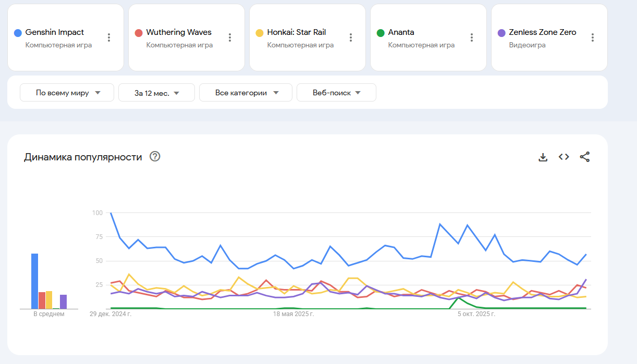Open Honkai: Star Rail three-dot menu
The image size is (637, 364).
pyautogui.click(x=351, y=37)
